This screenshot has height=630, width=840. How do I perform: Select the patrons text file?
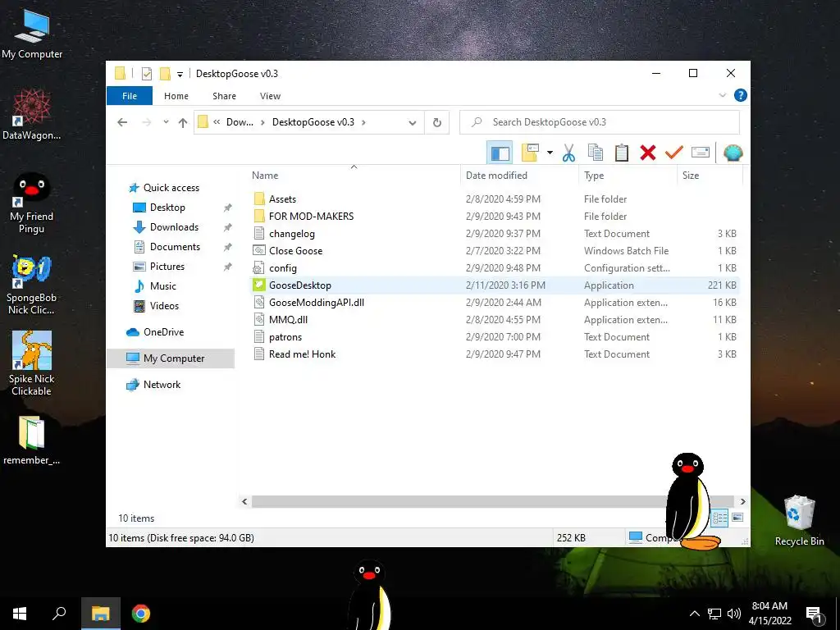[285, 337]
